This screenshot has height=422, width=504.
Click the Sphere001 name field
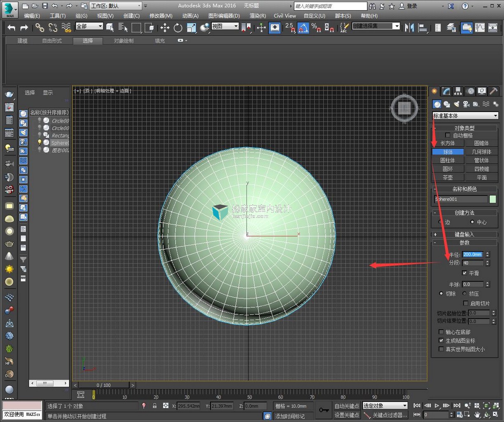461,199
